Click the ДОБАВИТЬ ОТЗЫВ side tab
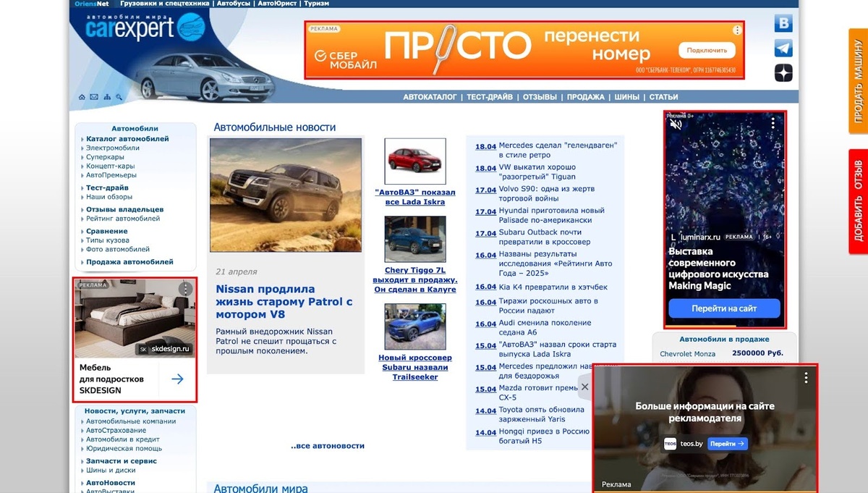Viewport: 868px width, 493px height. click(x=859, y=201)
